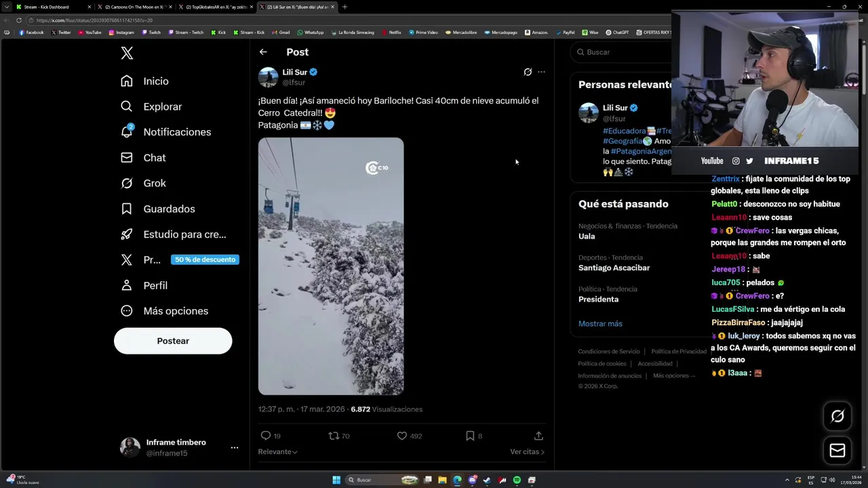Open the Gmail bookmark
The image size is (868, 488).
[x=281, y=33]
